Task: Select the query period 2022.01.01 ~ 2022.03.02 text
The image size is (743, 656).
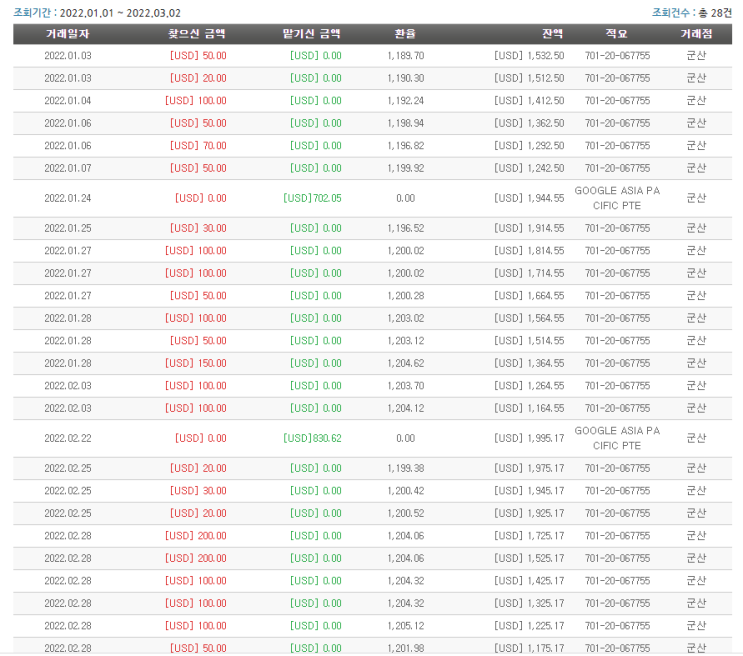Action: tap(120, 13)
